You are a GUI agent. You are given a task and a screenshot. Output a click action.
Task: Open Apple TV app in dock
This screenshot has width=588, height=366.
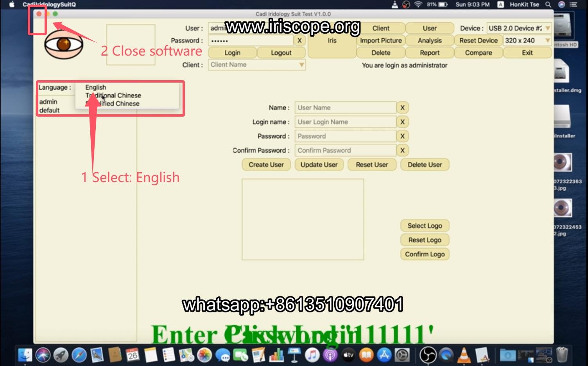pos(348,355)
